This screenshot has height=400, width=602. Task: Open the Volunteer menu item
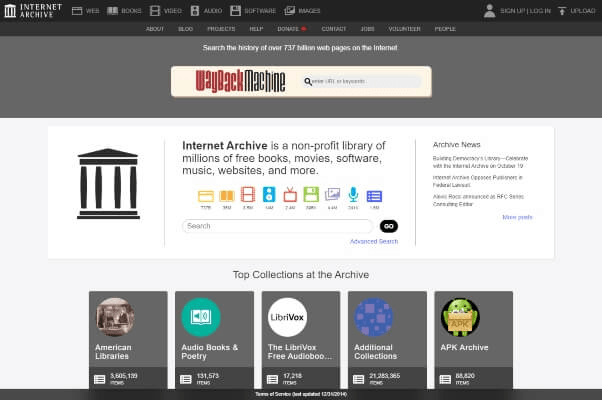click(404, 29)
